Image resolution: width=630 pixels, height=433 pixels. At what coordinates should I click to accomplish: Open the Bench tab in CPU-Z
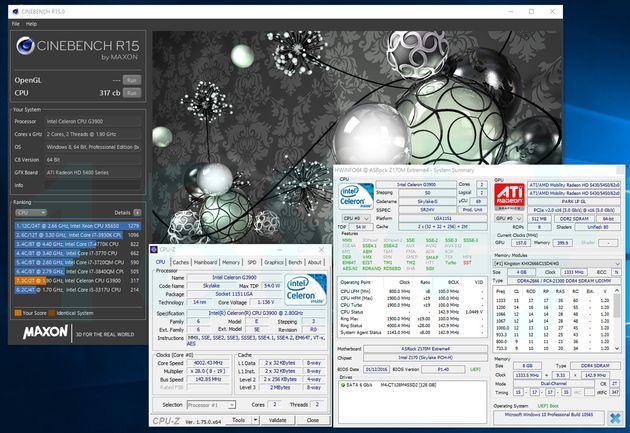(295, 262)
